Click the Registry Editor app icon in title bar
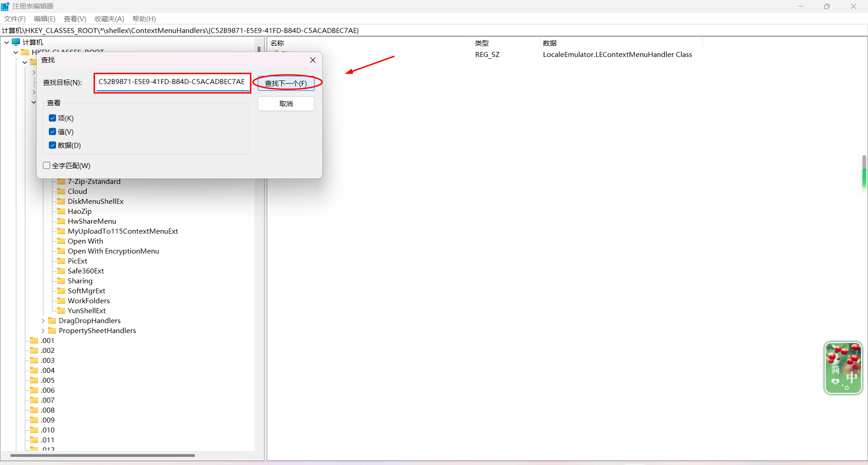 point(5,6)
